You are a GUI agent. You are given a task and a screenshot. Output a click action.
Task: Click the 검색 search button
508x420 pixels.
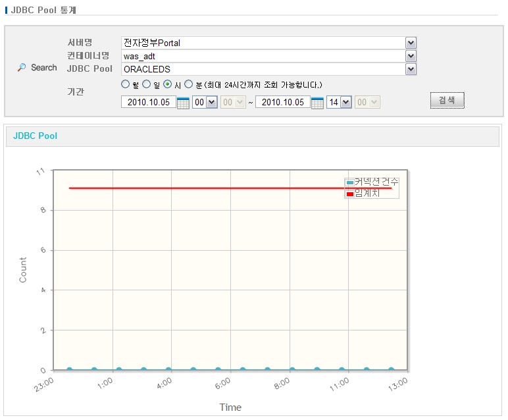(x=447, y=100)
